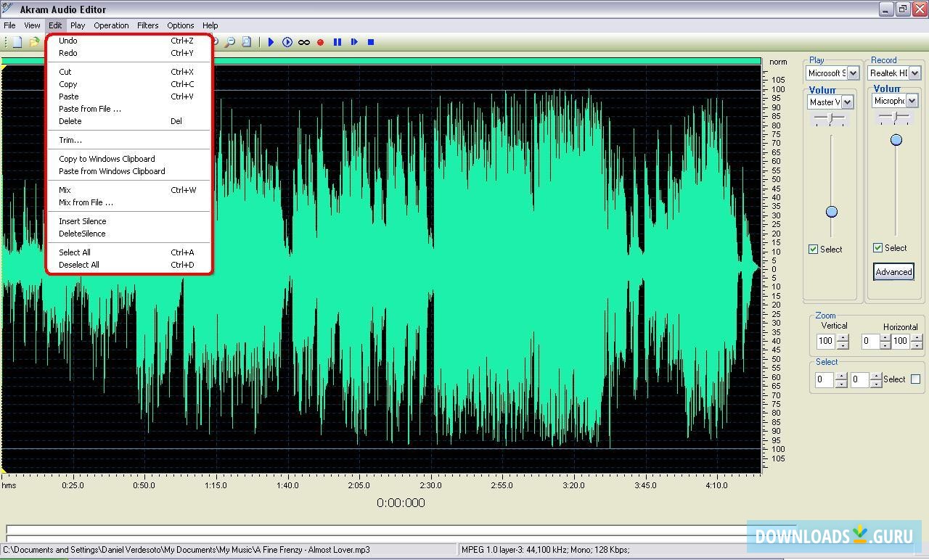Open the Master Volume dropdown
Viewport: 929px width, 560px height.
[847, 102]
